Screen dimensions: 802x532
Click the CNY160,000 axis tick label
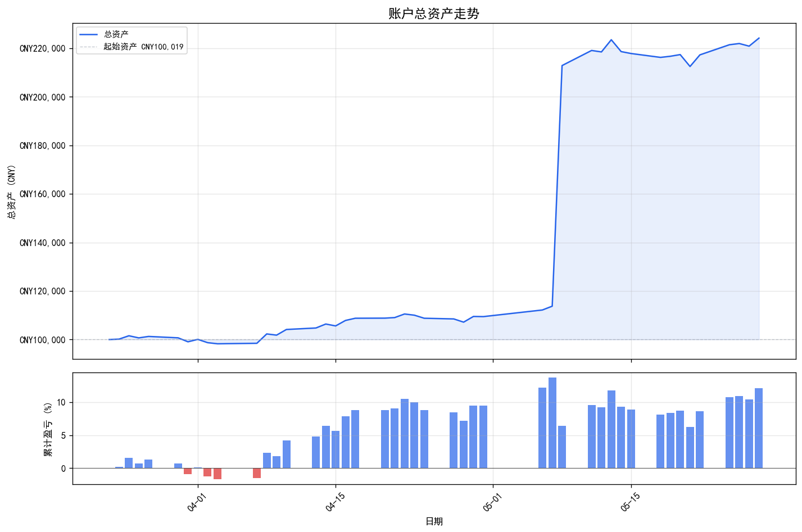coord(43,194)
